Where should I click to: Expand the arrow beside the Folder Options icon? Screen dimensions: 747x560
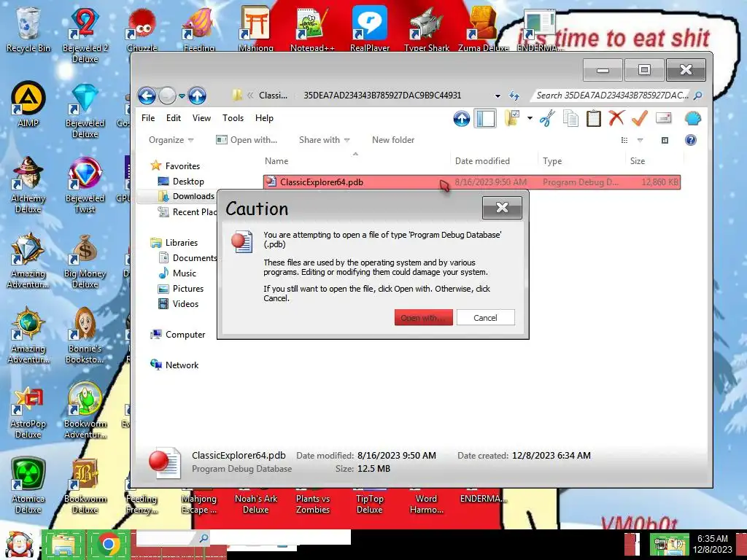[530, 118]
